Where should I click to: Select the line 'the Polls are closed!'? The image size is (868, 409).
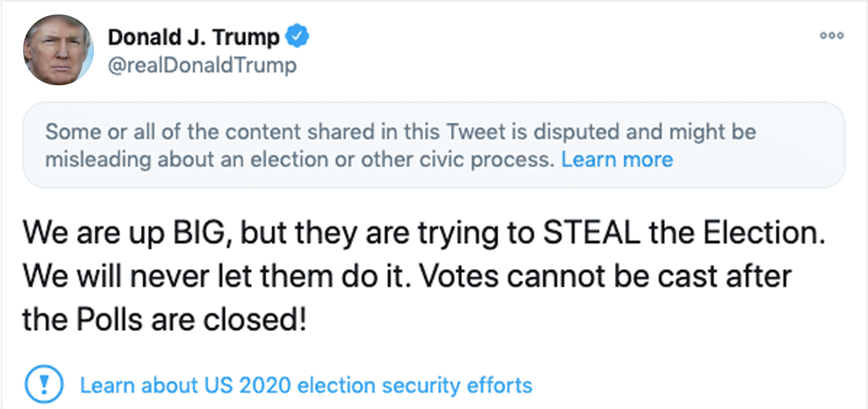[x=165, y=319]
